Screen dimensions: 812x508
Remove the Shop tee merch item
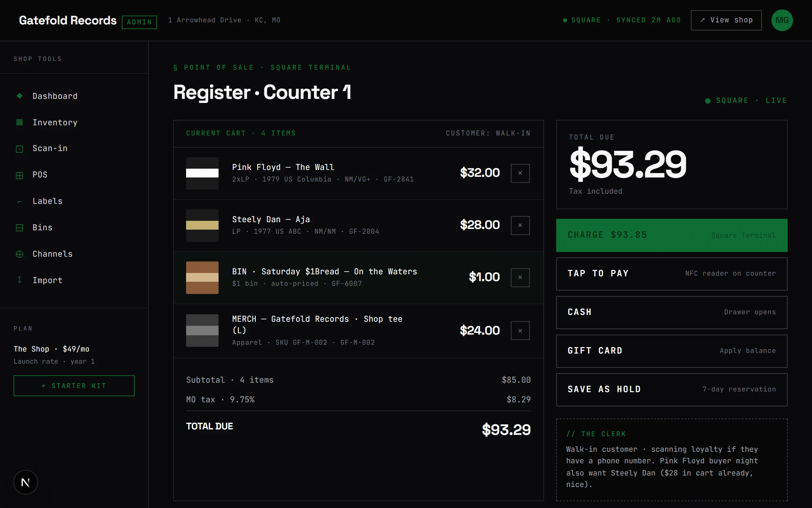(520, 331)
